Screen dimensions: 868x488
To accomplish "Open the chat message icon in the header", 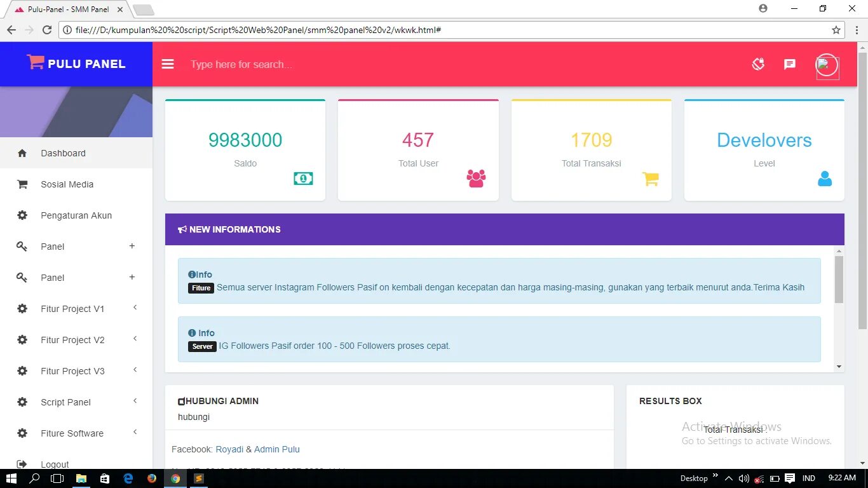I will click(790, 64).
